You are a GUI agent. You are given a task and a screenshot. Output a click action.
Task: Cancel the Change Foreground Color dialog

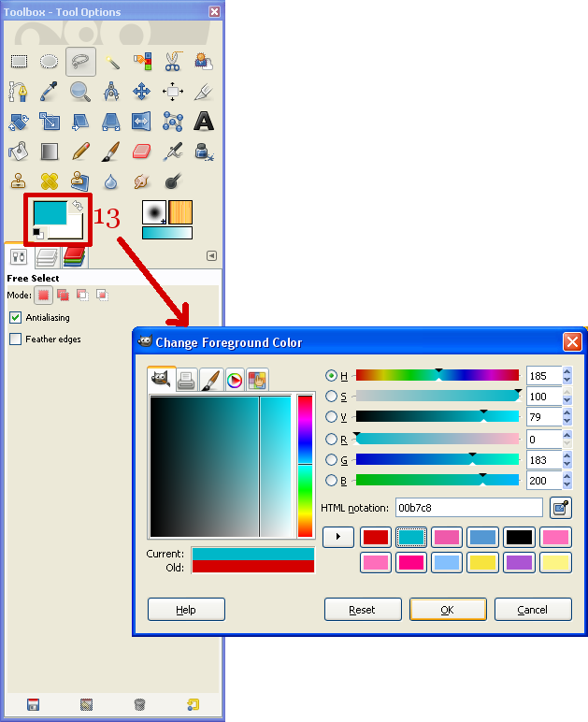[533, 610]
